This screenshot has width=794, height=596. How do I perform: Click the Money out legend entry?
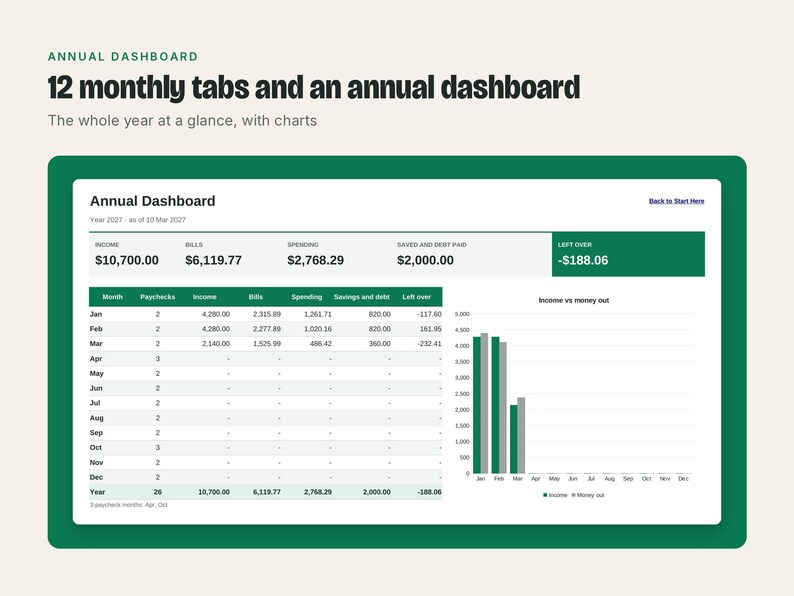click(x=588, y=495)
